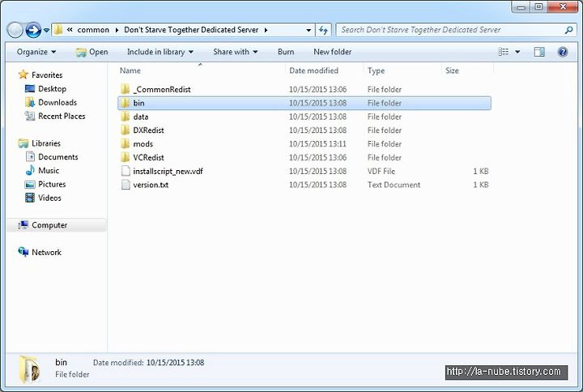Open the Include in library menu
Image resolution: width=583 pixels, height=392 pixels.
tap(160, 52)
